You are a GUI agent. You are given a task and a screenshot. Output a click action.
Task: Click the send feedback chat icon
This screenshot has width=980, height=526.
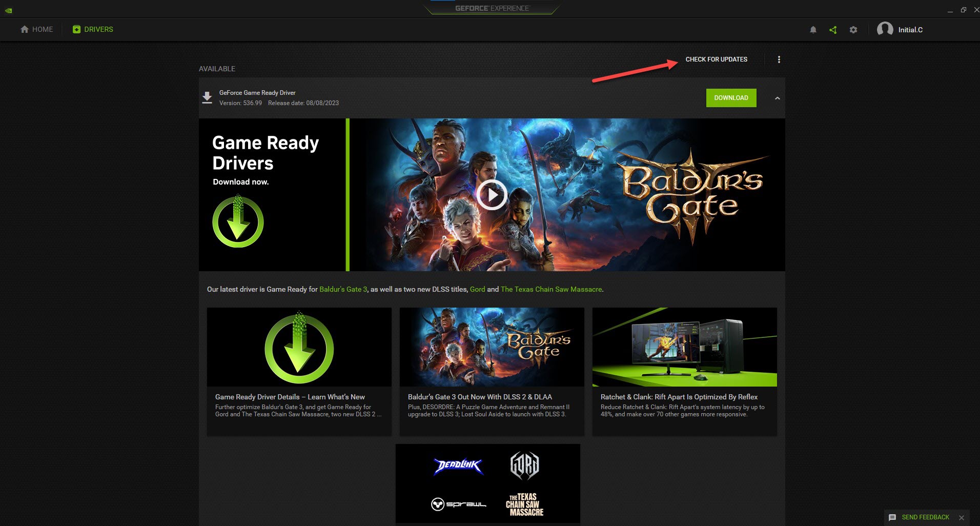[x=892, y=517]
